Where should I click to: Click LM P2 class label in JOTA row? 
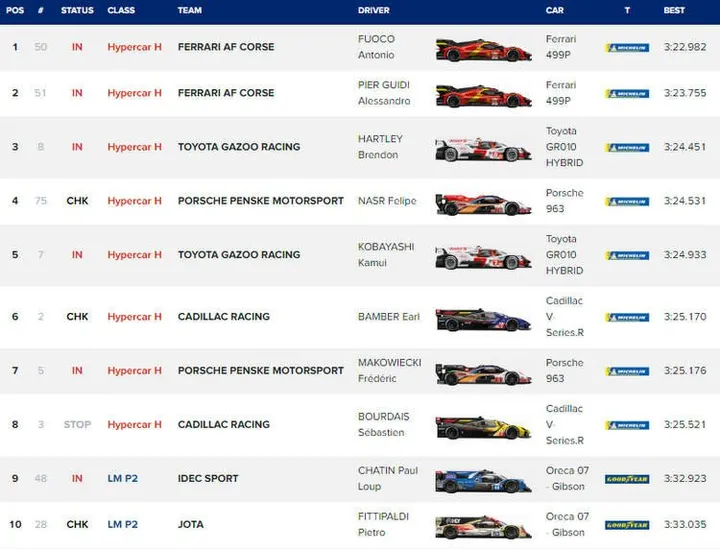coord(123,524)
